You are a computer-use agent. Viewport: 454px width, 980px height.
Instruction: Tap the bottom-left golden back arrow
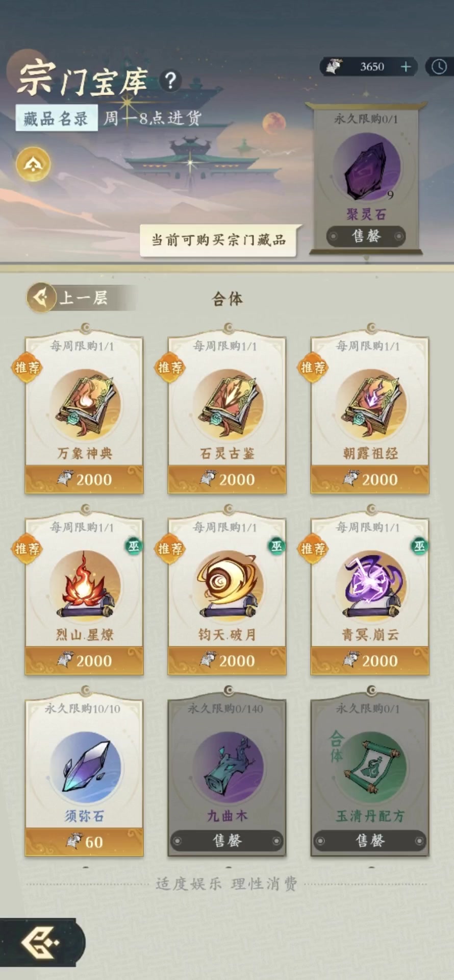41,942
